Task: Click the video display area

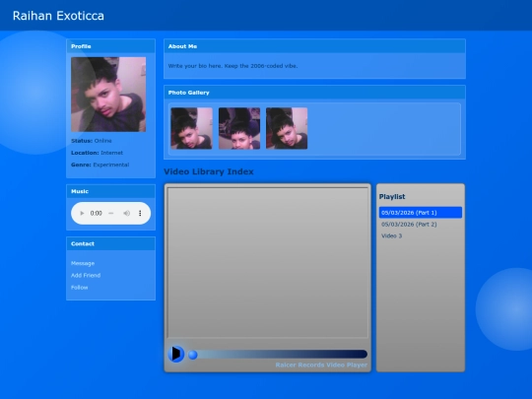Action: coord(268,263)
